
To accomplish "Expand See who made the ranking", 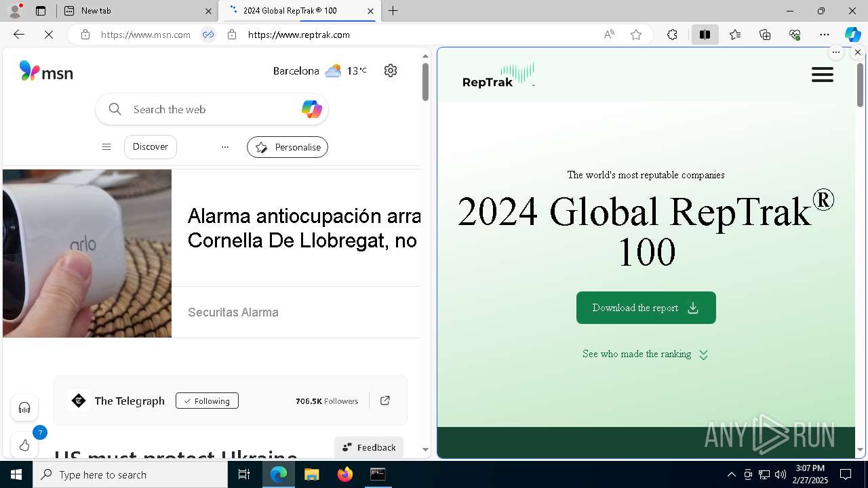I will pos(645,354).
